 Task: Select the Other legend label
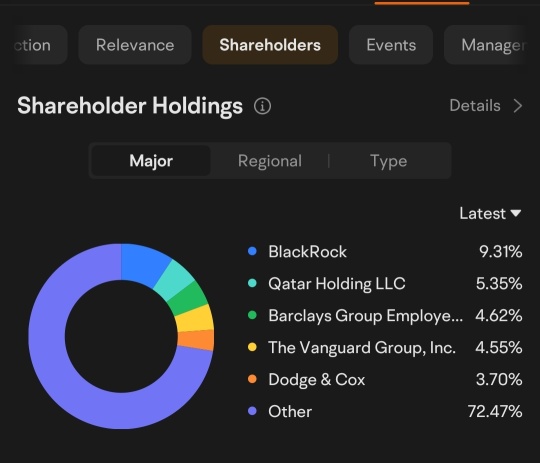coord(290,411)
